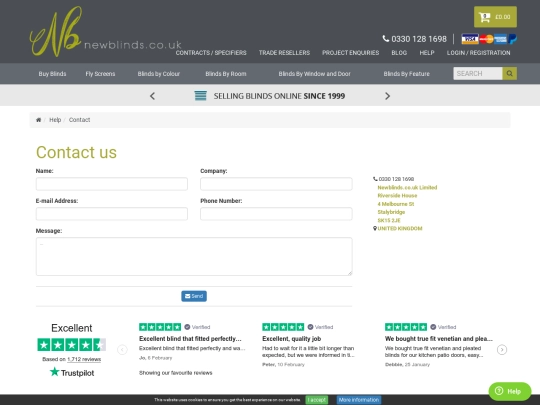
Task: Click the Company input field
Action: coord(276,184)
